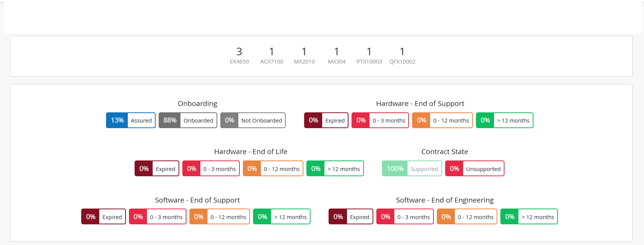Toggle the 100% Supported contract filter
The width and height of the screenshot is (644, 245).
pos(412,169)
